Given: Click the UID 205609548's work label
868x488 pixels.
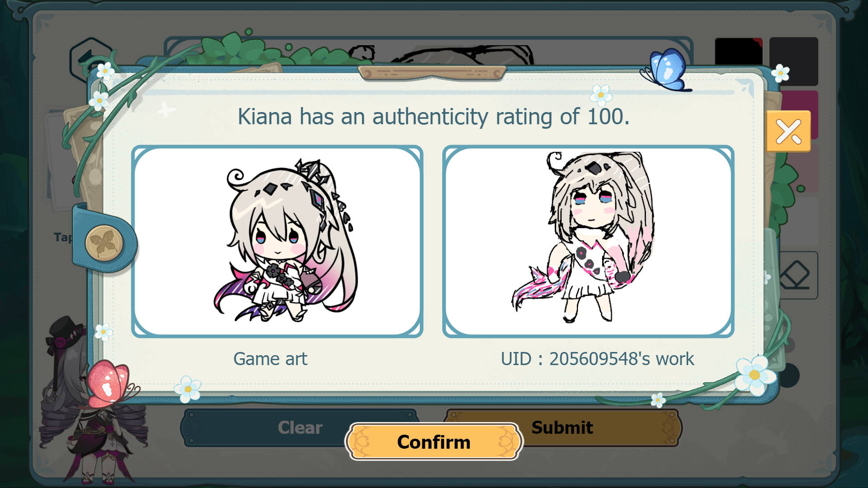Looking at the screenshot, I should pos(597,359).
